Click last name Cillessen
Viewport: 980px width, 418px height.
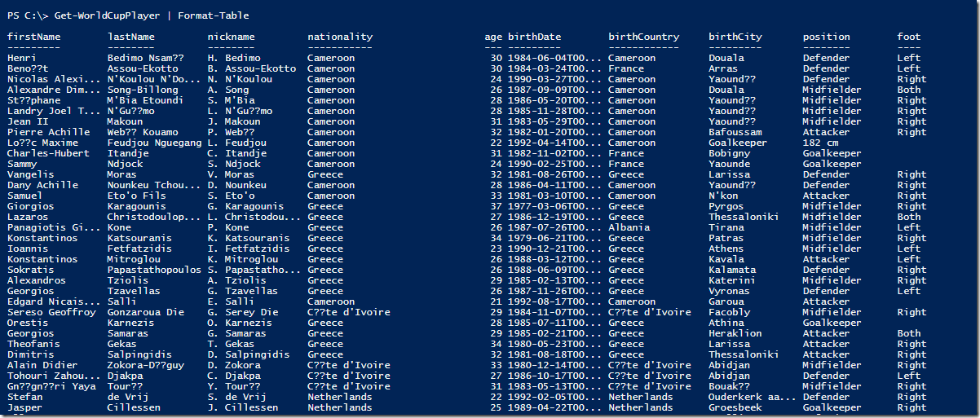pyautogui.click(x=134, y=407)
